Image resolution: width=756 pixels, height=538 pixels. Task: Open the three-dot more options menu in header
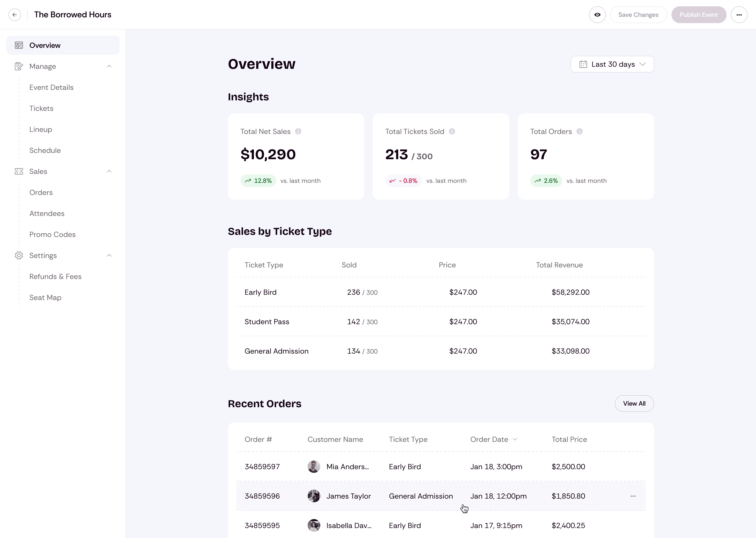(x=739, y=15)
